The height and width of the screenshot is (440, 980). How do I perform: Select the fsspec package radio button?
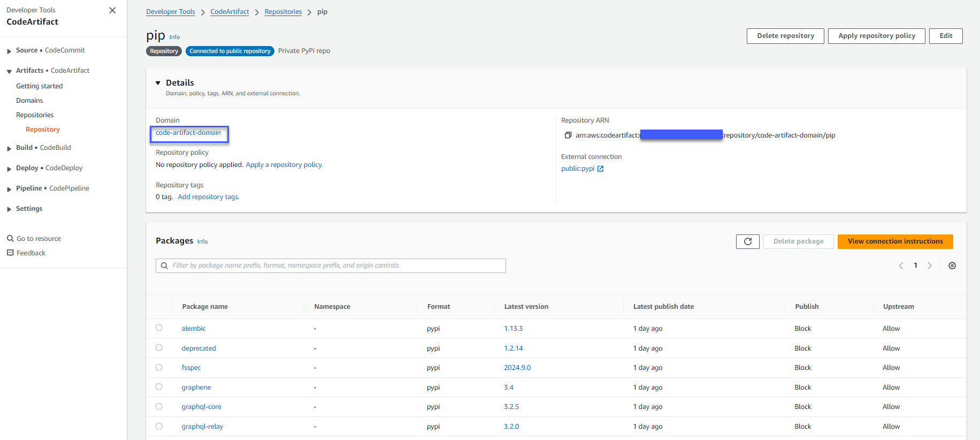tap(159, 367)
